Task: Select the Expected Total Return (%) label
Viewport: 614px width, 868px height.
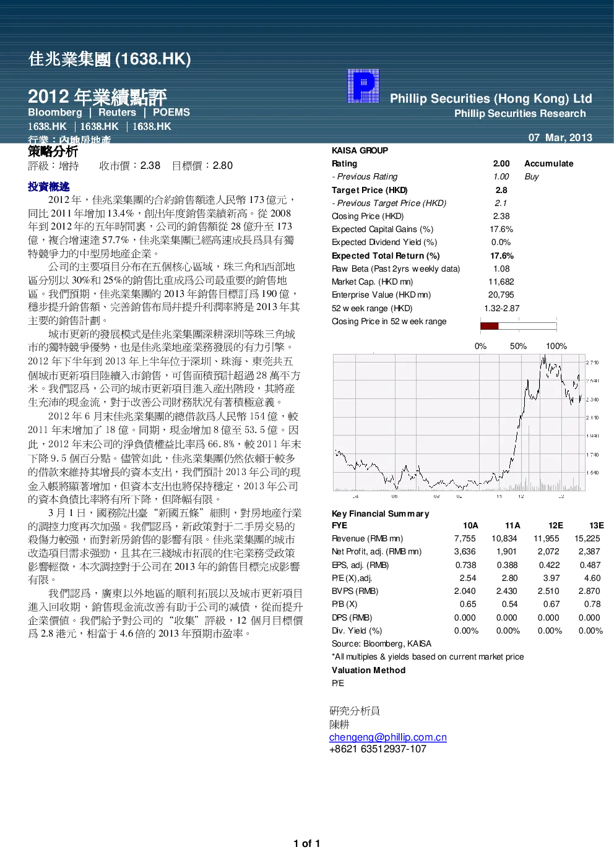Action: tap(386, 256)
